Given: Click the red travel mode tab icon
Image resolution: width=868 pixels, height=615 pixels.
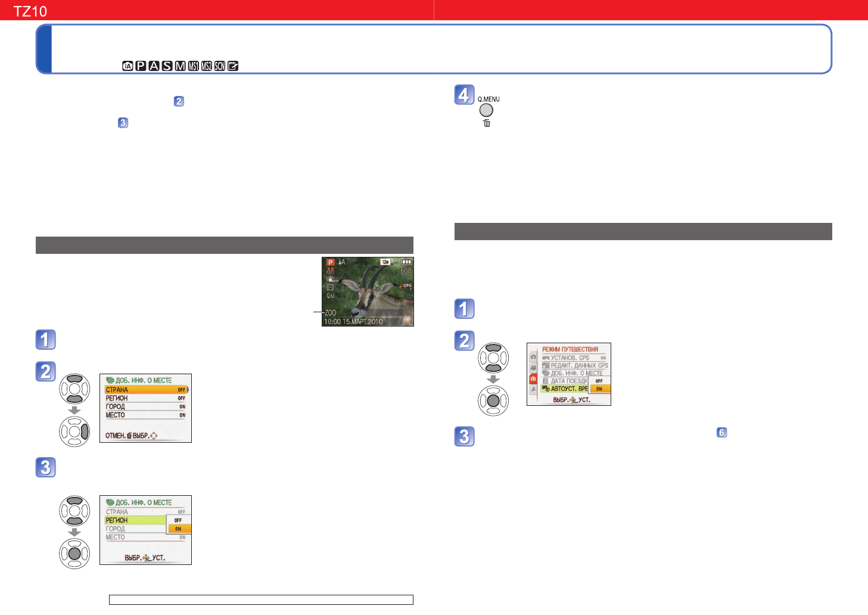Looking at the screenshot, I should pos(533,379).
